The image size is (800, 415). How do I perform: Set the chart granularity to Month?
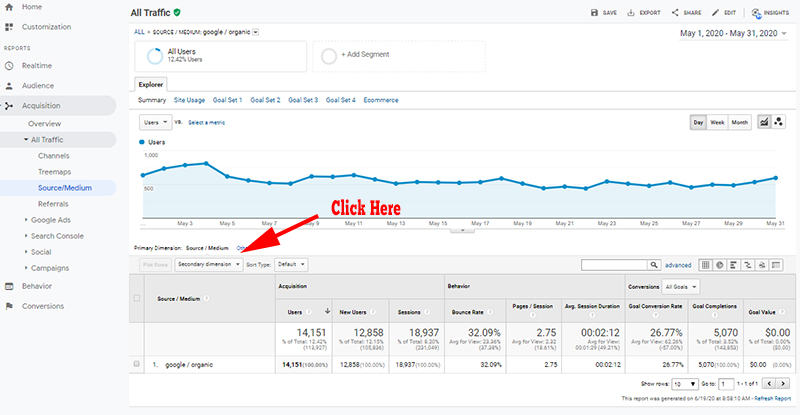coord(740,123)
